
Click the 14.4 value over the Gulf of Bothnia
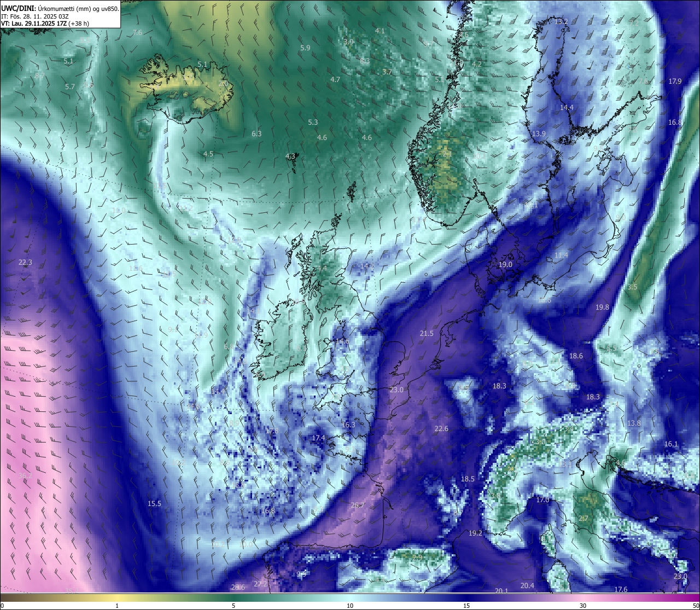click(567, 108)
